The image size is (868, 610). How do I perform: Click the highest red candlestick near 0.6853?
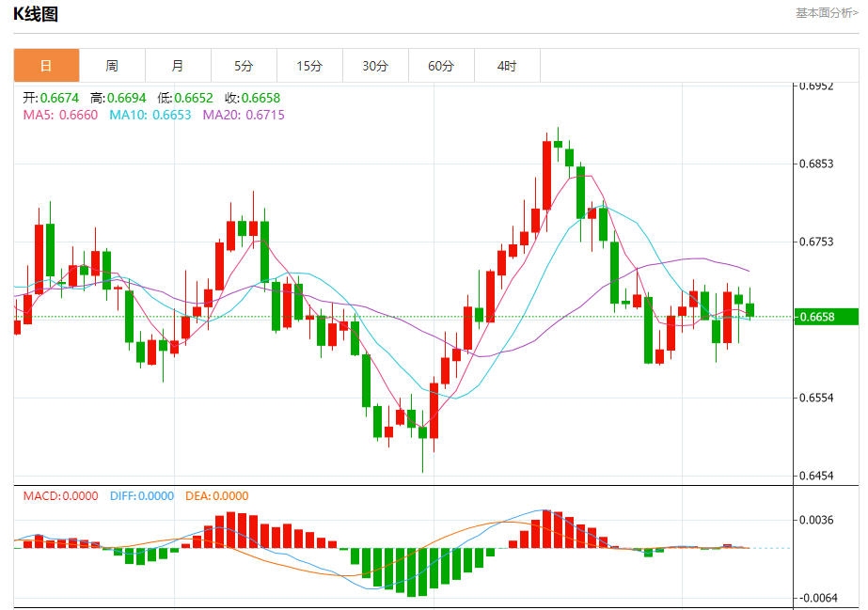pos(547,176)
